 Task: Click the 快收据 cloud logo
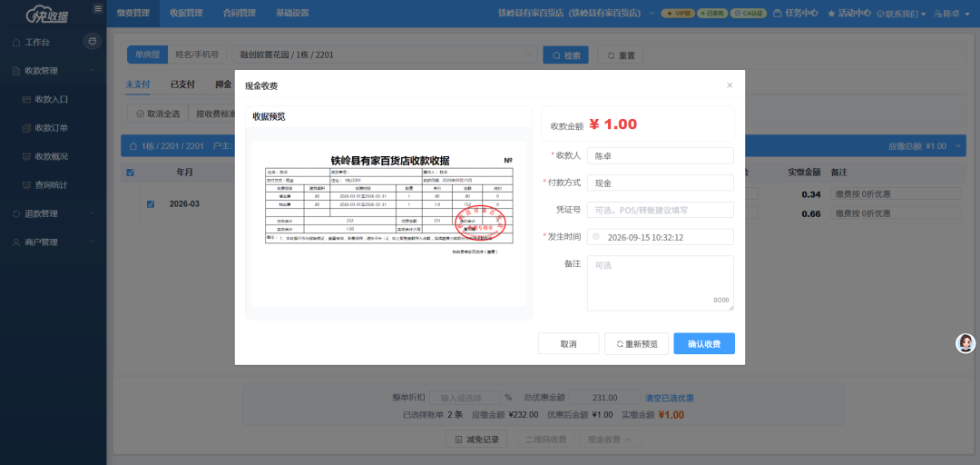coord(48,14)
